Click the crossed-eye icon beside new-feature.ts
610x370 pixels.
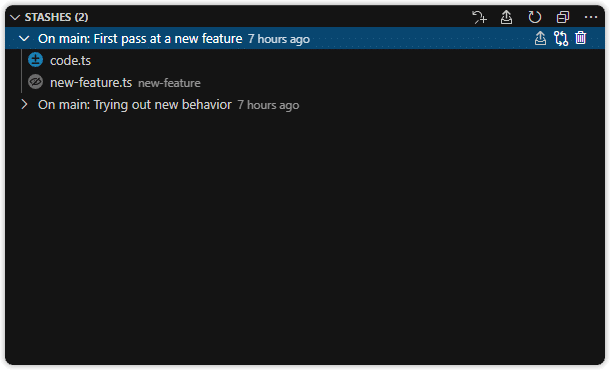[x=35, y=82]
